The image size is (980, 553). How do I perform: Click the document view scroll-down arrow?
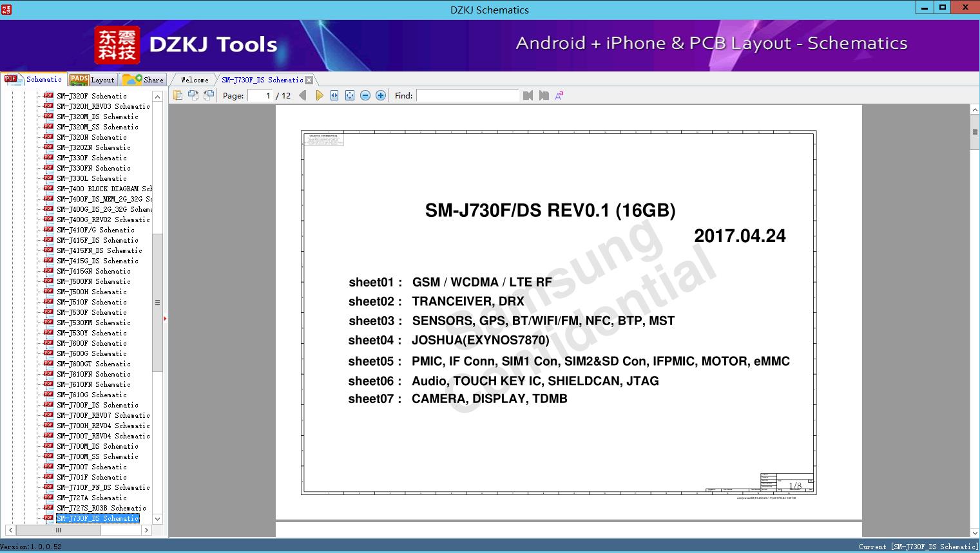pos(974,532)
